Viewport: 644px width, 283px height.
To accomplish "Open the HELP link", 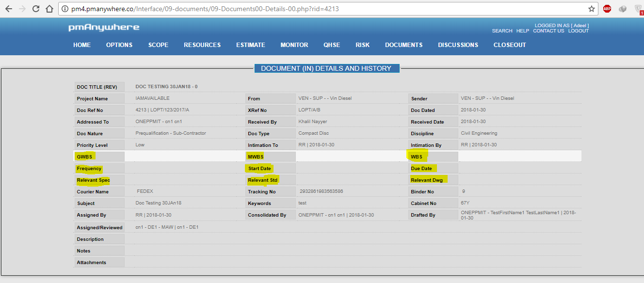I will click(522, 31).
